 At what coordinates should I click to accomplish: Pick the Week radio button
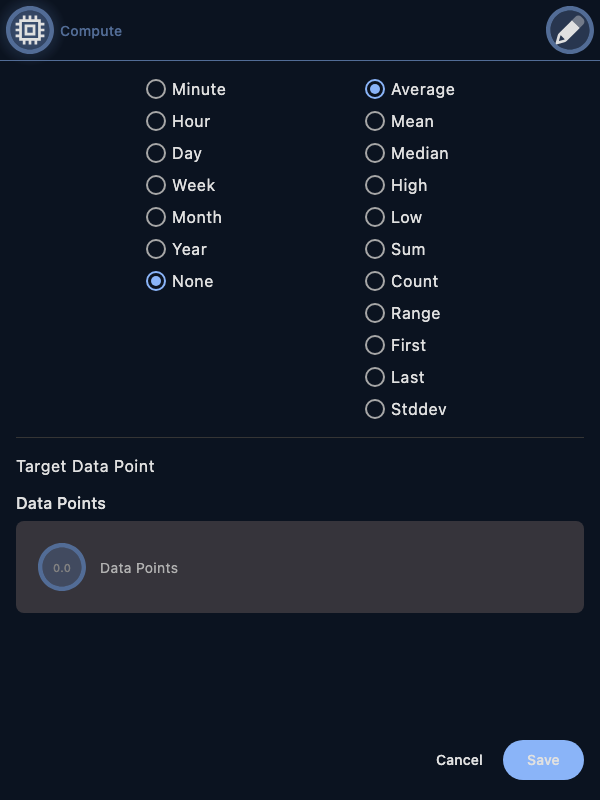tap(156, 185)
